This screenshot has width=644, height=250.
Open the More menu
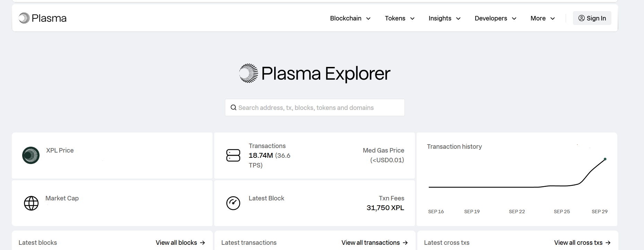[542, 18]
